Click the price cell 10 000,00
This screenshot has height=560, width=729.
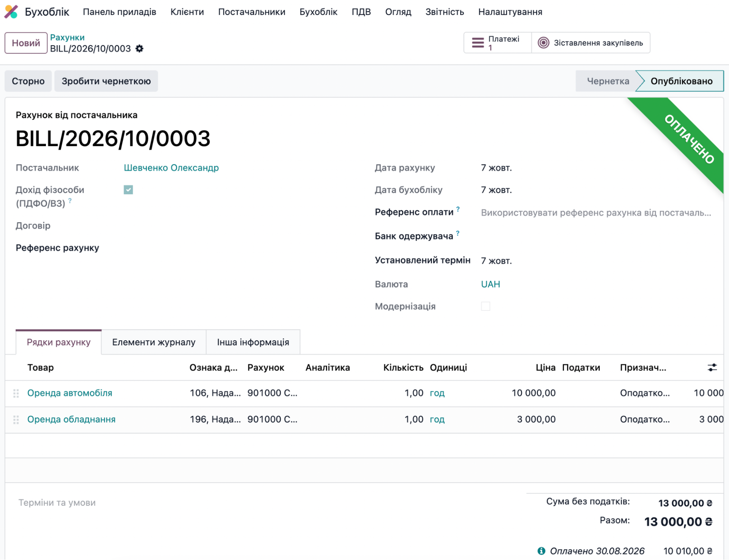[x=533, y=393]
